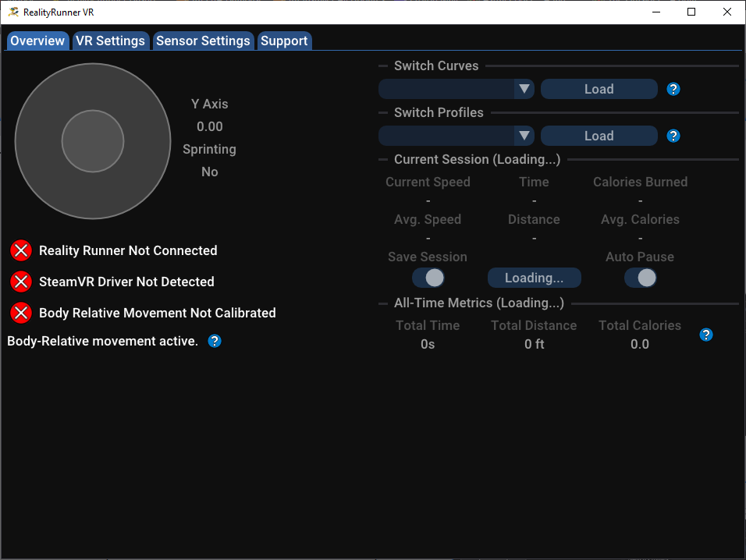Image resolution: width=746 pixels, height=560 pixels.
Task: Click the Switch Profiles combo box field
Action: point(456,136)
